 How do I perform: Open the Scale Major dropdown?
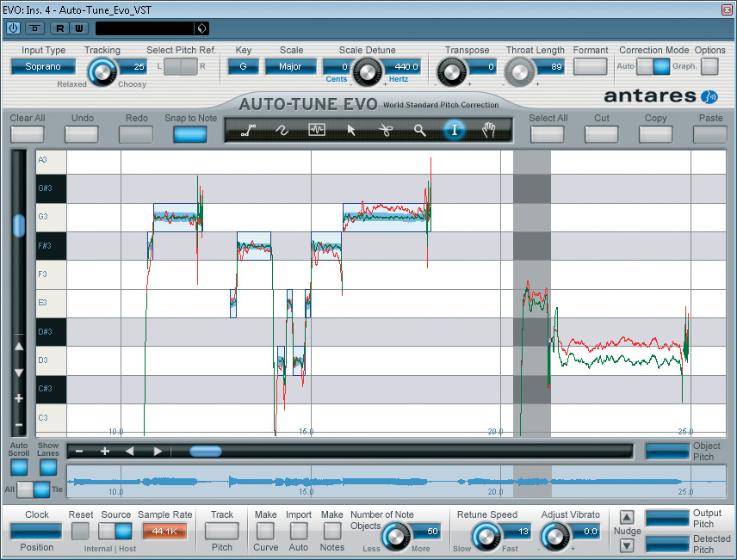pyautogui.click(x=290, y=67)
